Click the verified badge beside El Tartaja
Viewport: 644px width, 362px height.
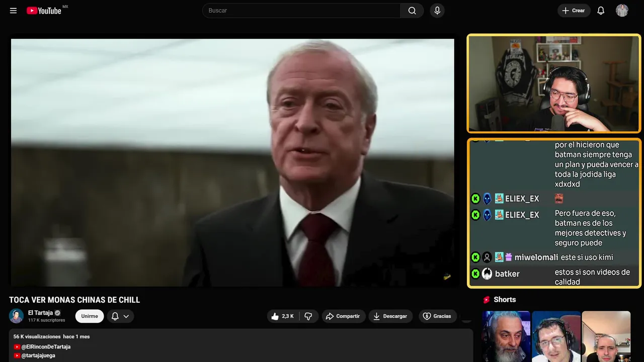pyautogui.click(x=57, y=313)
